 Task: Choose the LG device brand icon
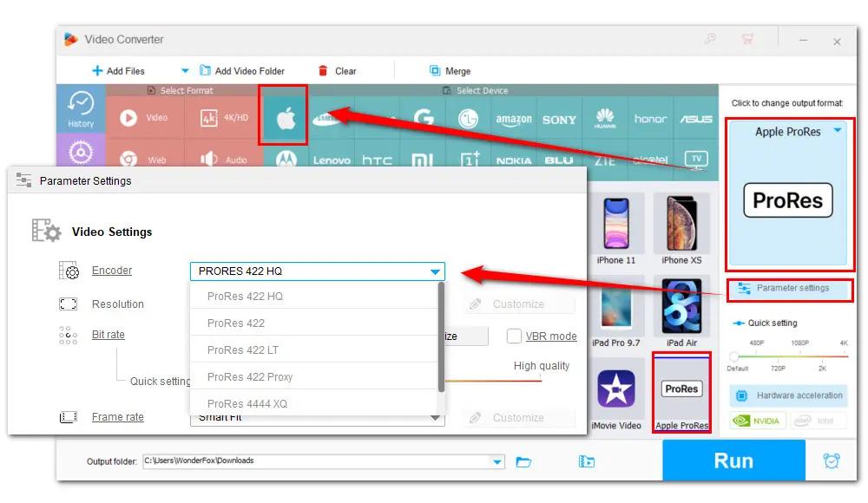[x=469, y=118]
